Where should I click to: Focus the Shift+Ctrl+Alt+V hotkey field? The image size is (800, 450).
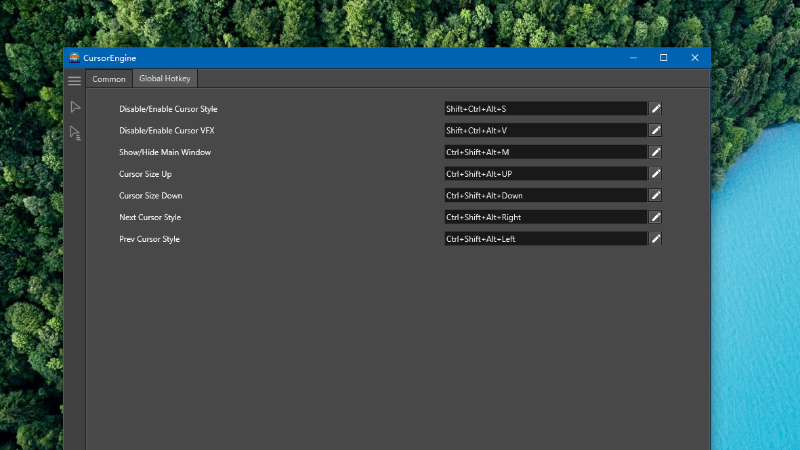tap(545, 130)
